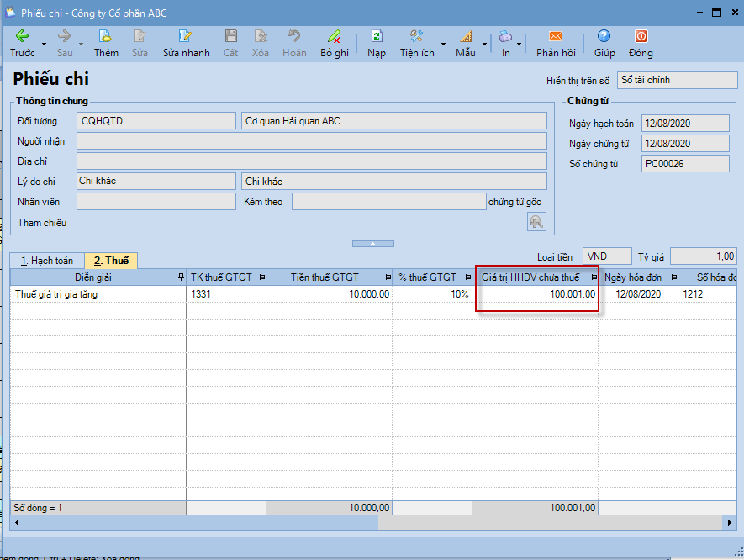This screenshot has width=744, height=560.
Task: Expand the Mẫu dropdown arrow
Action: [x=484, y=44]
